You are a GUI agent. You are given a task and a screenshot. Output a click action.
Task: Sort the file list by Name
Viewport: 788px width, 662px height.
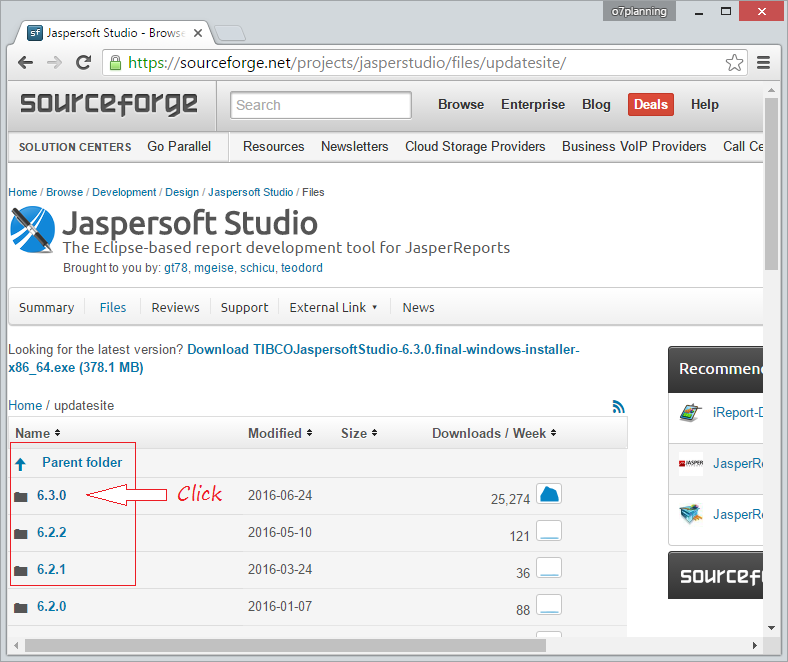click(38, 433)
